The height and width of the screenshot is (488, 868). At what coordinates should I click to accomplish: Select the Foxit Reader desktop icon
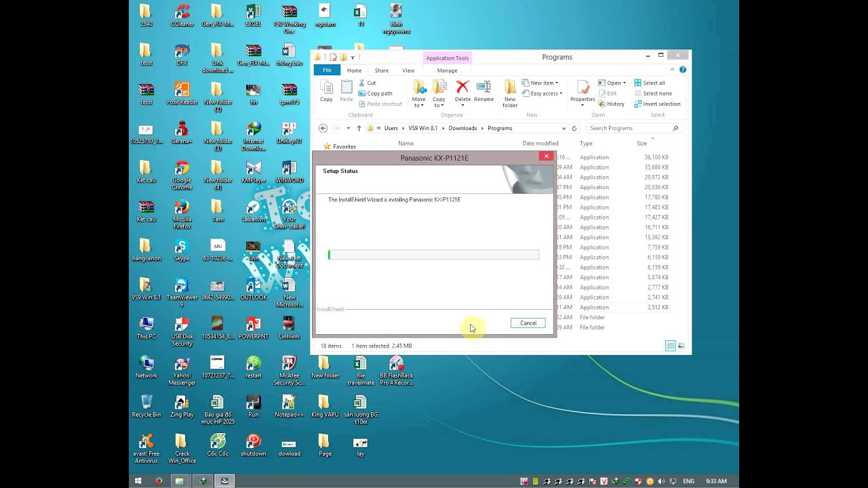[182, 94]
